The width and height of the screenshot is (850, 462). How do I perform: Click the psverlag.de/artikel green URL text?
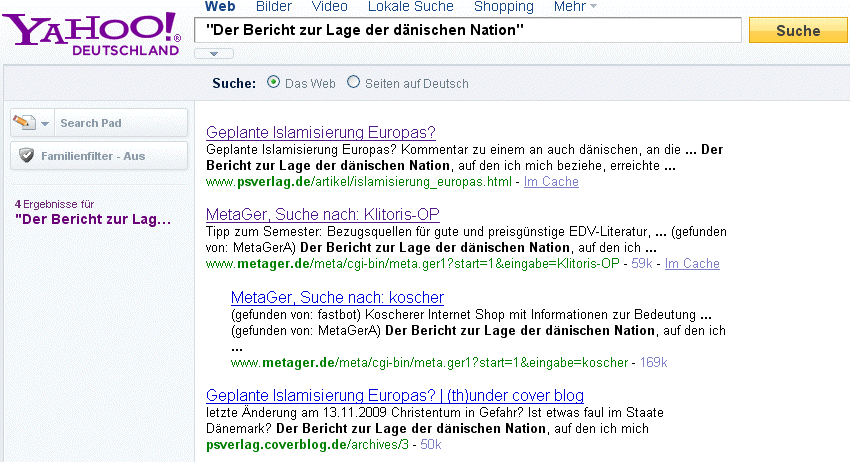[358, 182]
